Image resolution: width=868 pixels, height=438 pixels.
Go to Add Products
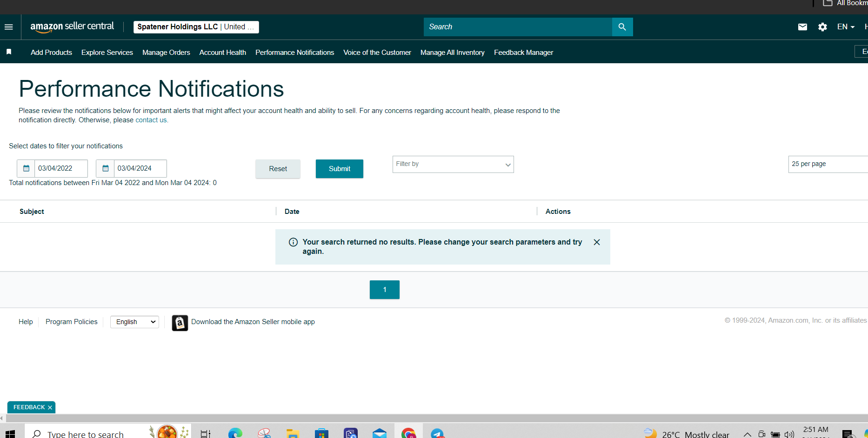(x=51, y=53)
